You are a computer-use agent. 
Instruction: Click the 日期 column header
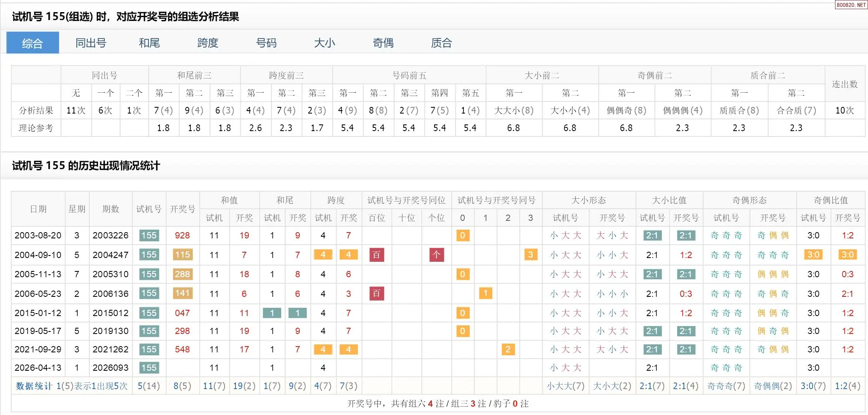pyautogui.click(x=38, y=209)
